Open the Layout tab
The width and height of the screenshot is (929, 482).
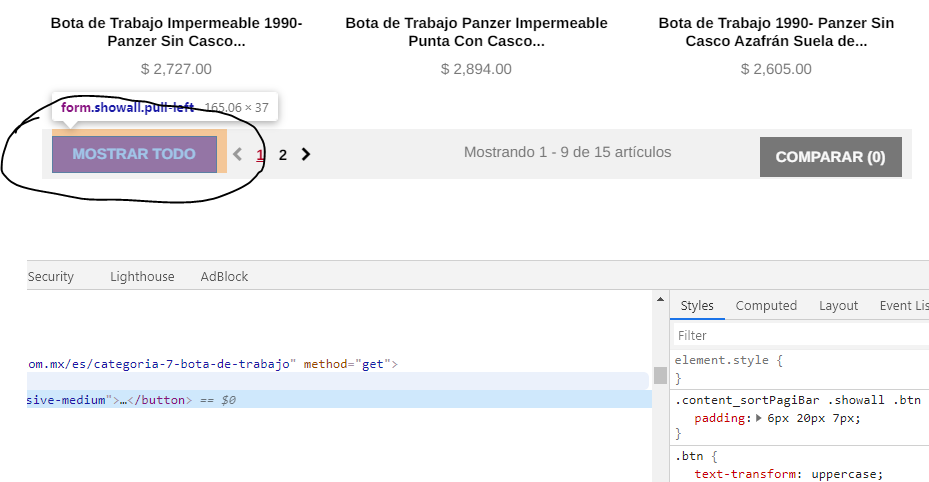[x=838, y=306]
